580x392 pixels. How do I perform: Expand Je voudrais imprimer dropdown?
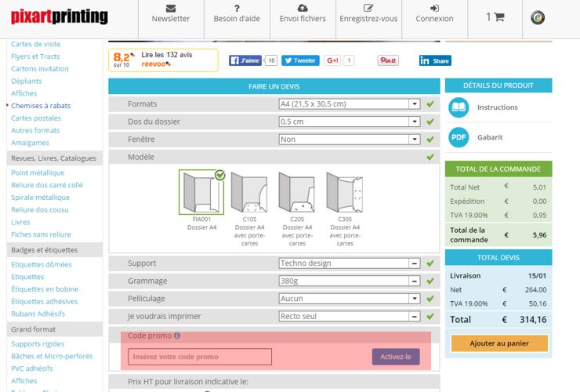(350, 317)
